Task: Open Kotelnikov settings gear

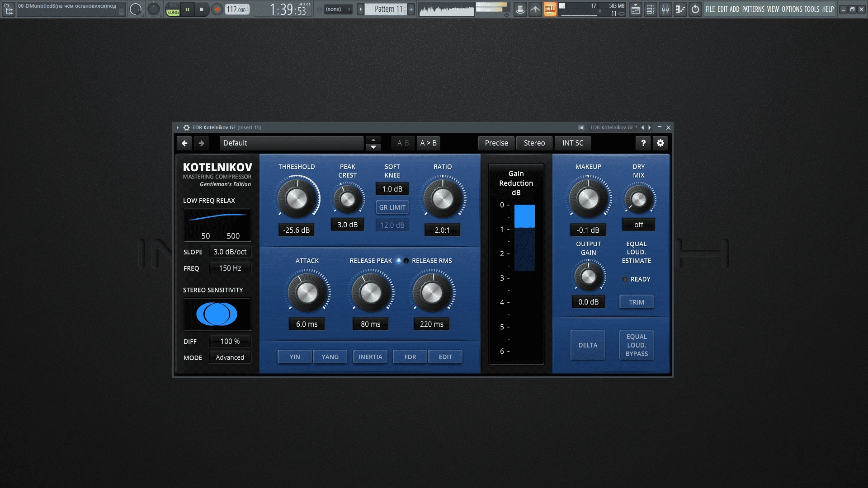Action: click(660, 143)
